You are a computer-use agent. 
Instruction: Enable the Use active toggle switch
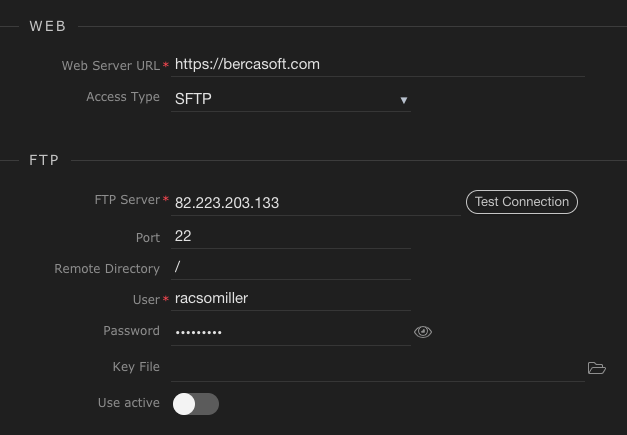[x=195, y=404]
